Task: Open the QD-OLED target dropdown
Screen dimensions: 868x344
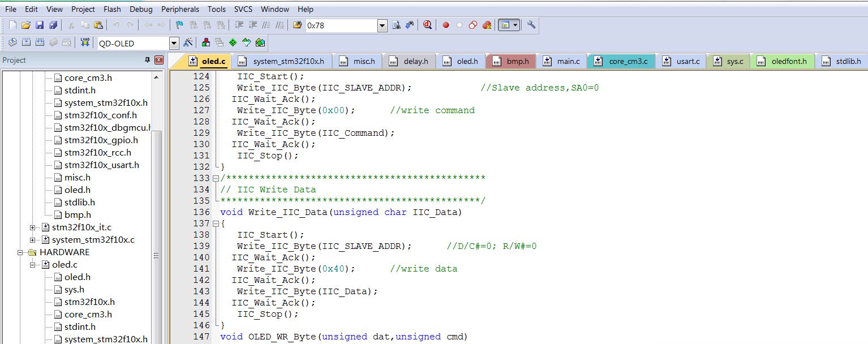Action: pyautogui.click(x=174, y=43)
